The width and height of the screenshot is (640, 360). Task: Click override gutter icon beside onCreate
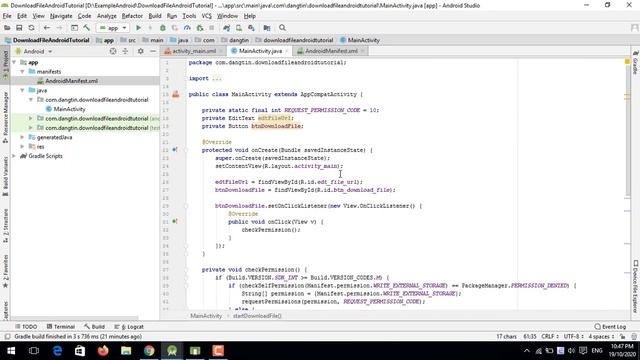(175, 150)
